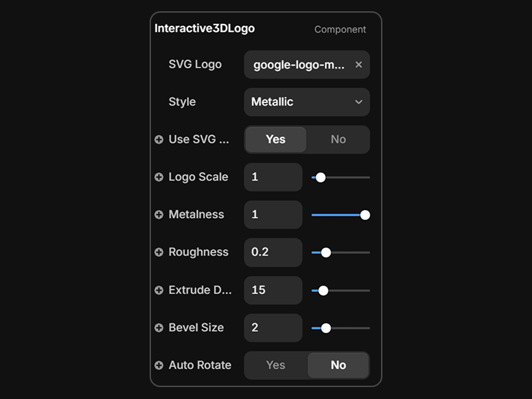Click the plus icon beside Logo Scale

(x=159, y=178)
